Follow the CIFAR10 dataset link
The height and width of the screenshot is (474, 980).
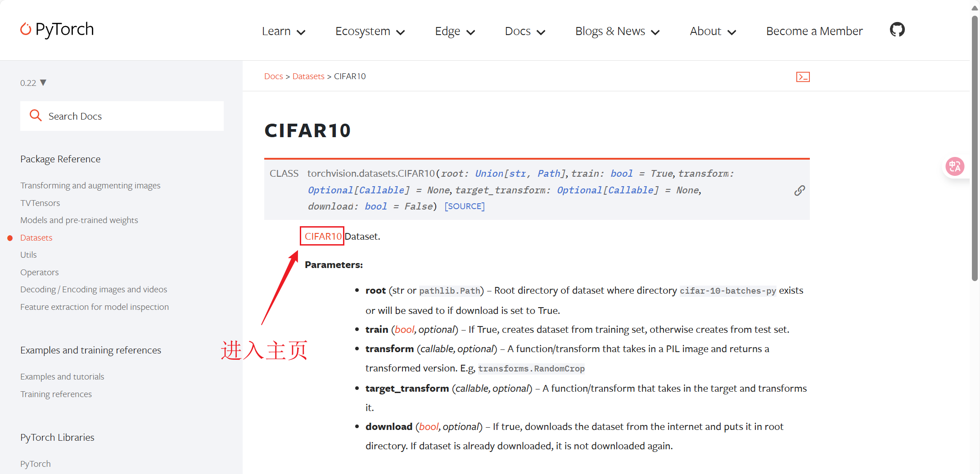[x=323, y=236]
